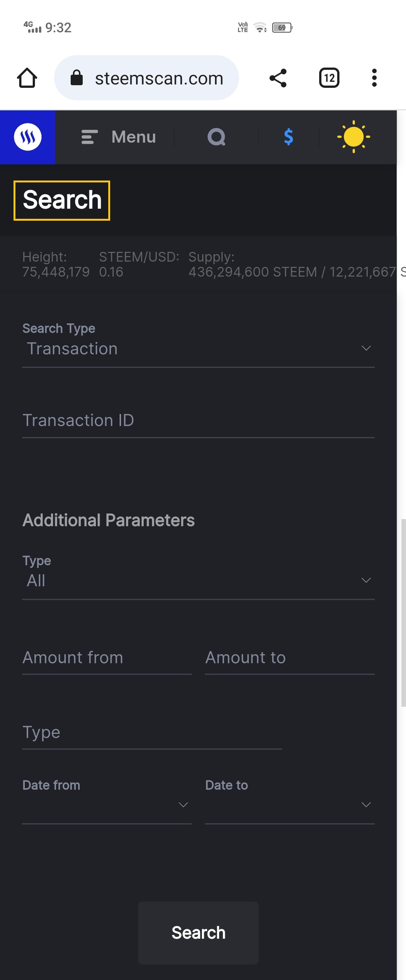Open browser three-dot overflow menu

pos(374,78)
